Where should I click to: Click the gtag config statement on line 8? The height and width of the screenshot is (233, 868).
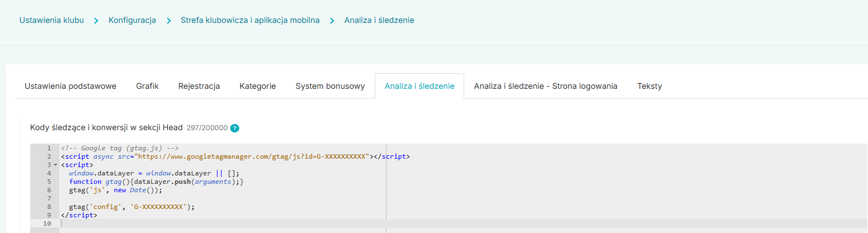[x=135, y=207]
